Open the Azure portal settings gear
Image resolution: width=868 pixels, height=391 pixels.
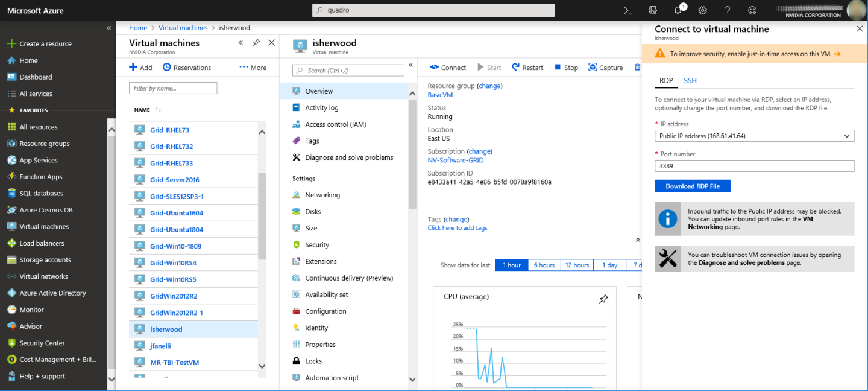(702, 10)
